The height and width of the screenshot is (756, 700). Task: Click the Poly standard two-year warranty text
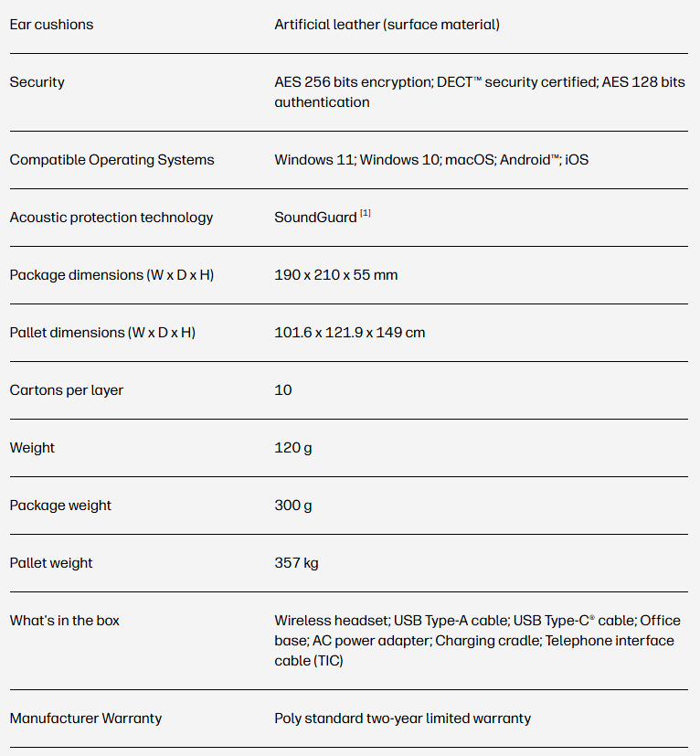(402, 719)
